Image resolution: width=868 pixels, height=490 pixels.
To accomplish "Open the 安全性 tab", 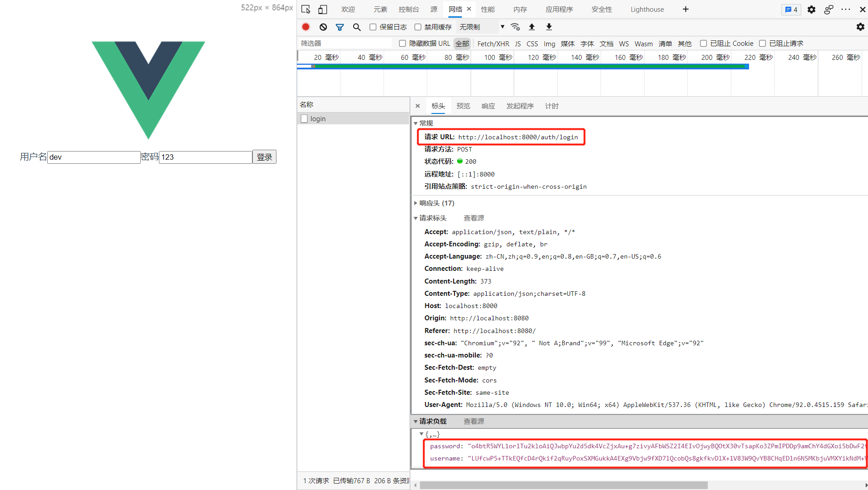I will pyautogui.click(x=602, y=9).
